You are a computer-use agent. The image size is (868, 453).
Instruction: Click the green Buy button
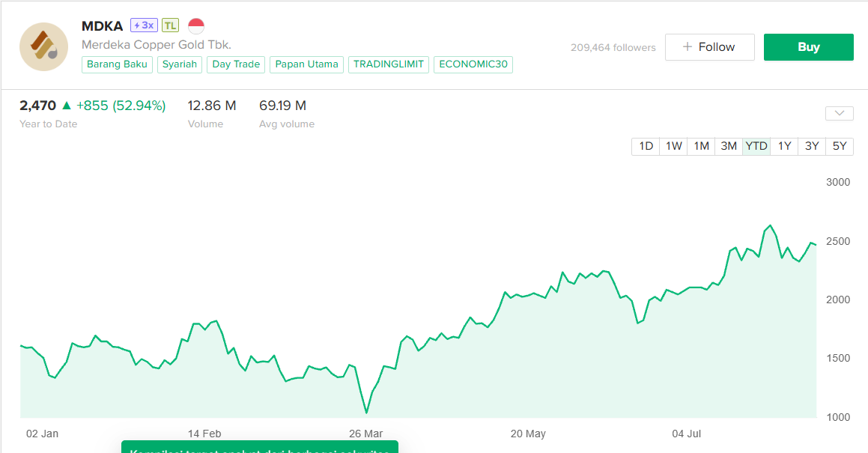point(809,47)
